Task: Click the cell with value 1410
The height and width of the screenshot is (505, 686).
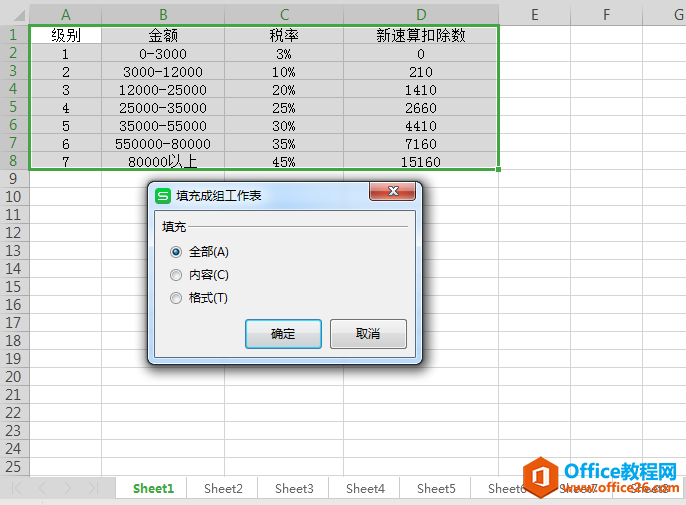Action: [x=421, y=90]
